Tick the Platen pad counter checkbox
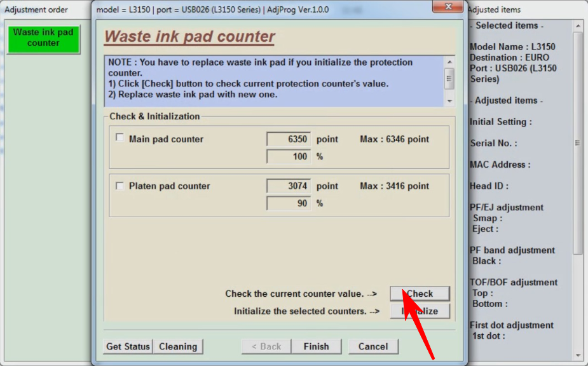Screen dimensions: 588x366 120,186
